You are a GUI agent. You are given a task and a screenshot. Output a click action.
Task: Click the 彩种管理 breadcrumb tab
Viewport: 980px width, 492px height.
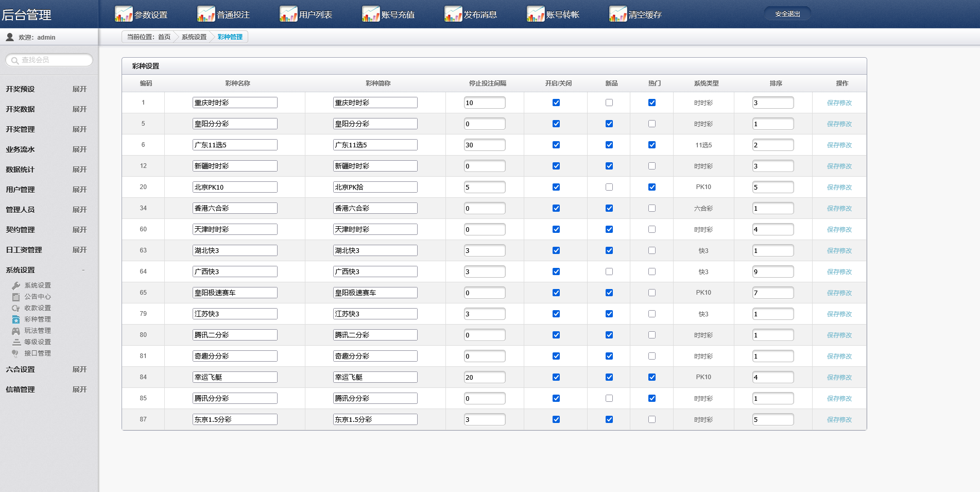[230, 37]
